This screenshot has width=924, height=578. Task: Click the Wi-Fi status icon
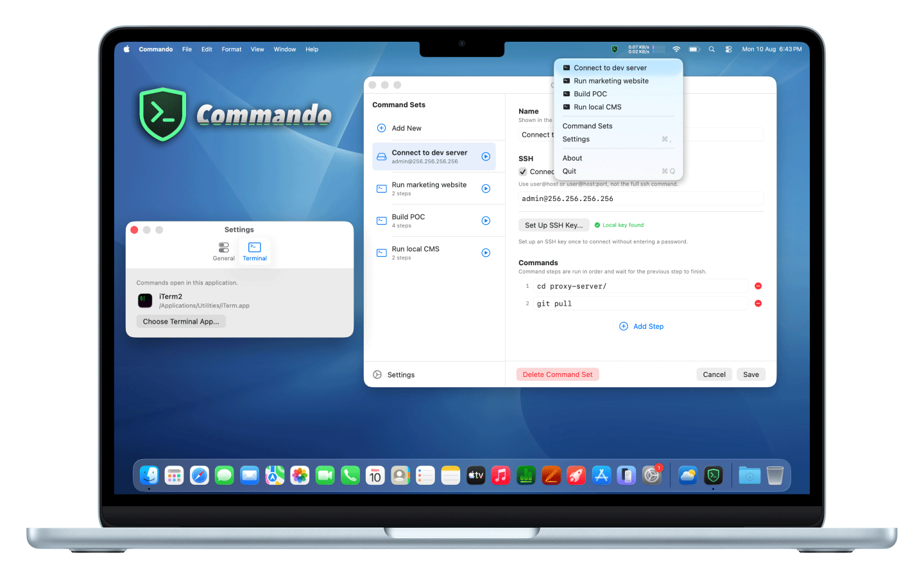pyautogui.click(x=676, y=49)
